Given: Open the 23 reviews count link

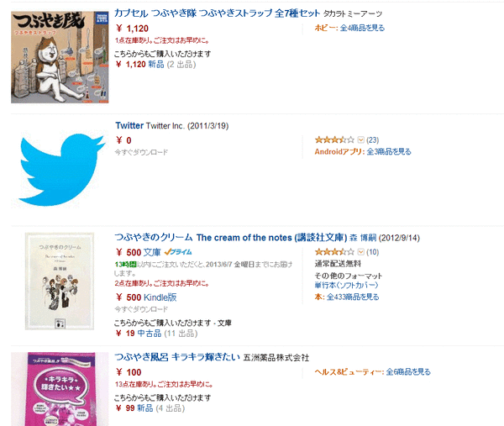Looking at the screenshot, I should 372,139.
